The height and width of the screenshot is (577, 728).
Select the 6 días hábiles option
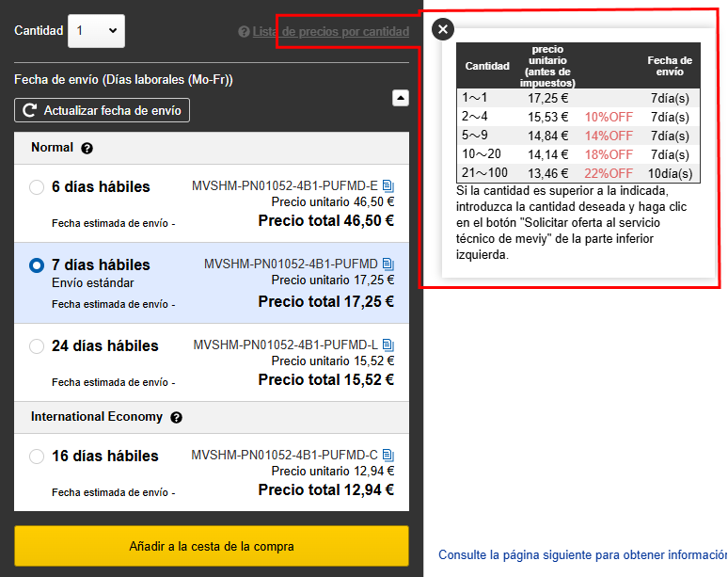37,187
